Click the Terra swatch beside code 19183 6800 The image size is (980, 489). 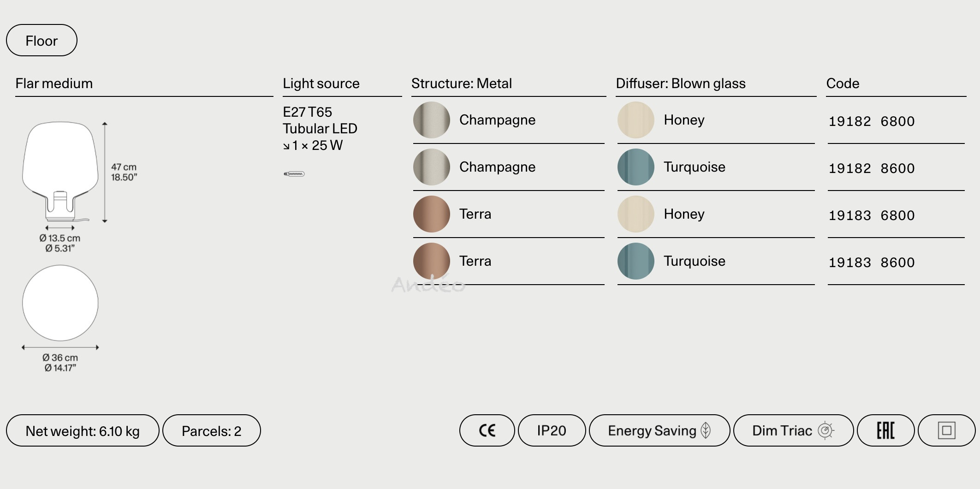pyautogui.click(x=432, y=214)
